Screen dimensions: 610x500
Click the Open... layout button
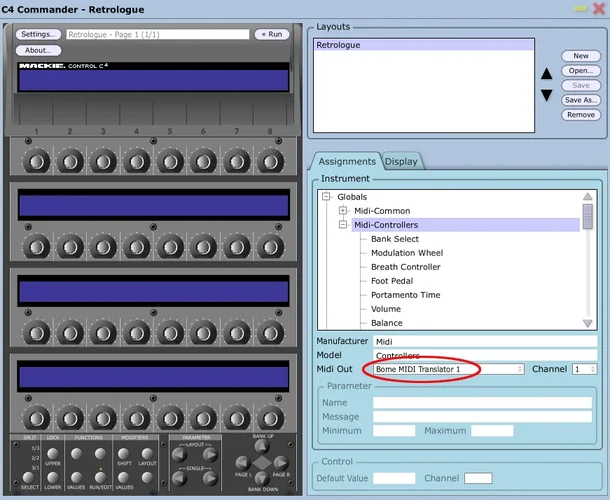pyautogui.click(x=581, y=71)
